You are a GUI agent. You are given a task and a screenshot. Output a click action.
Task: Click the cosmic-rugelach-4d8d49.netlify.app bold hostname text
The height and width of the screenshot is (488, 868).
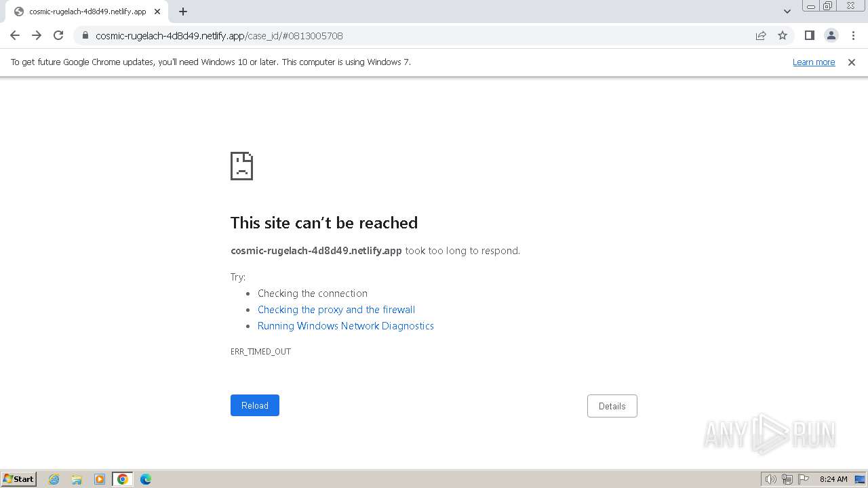(316, 251)
